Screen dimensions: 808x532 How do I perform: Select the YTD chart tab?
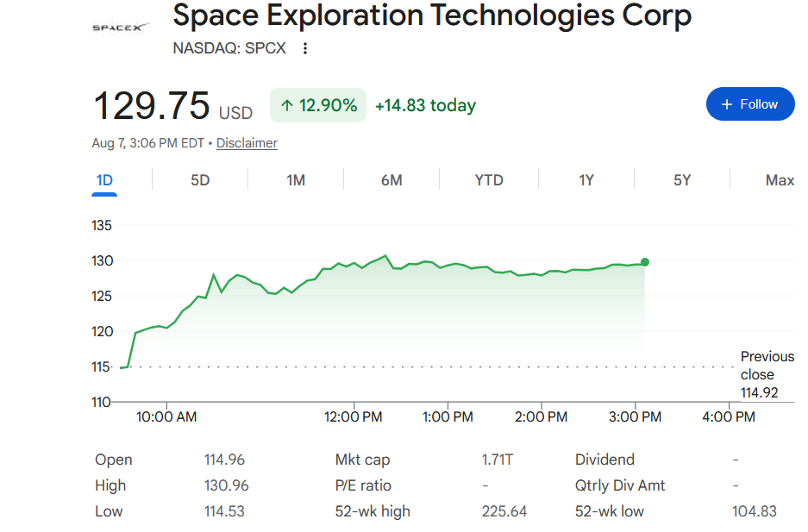tap(489, 180)
